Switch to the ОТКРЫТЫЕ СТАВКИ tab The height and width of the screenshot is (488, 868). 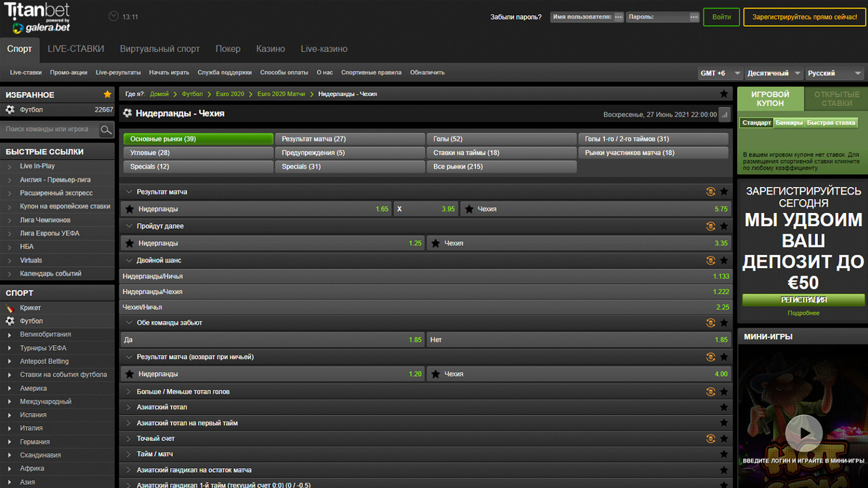(836, 98)
